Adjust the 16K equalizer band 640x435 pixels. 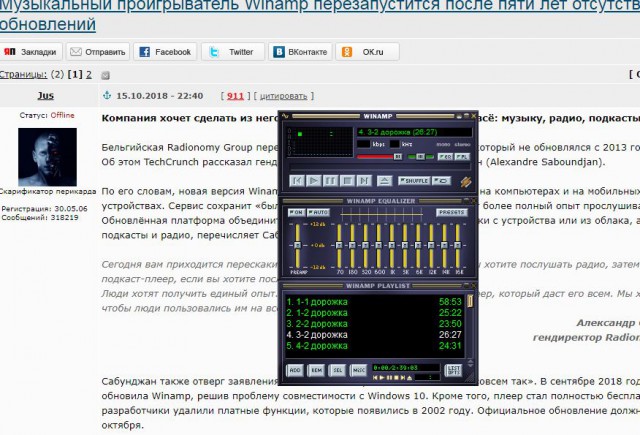point(458,246)
